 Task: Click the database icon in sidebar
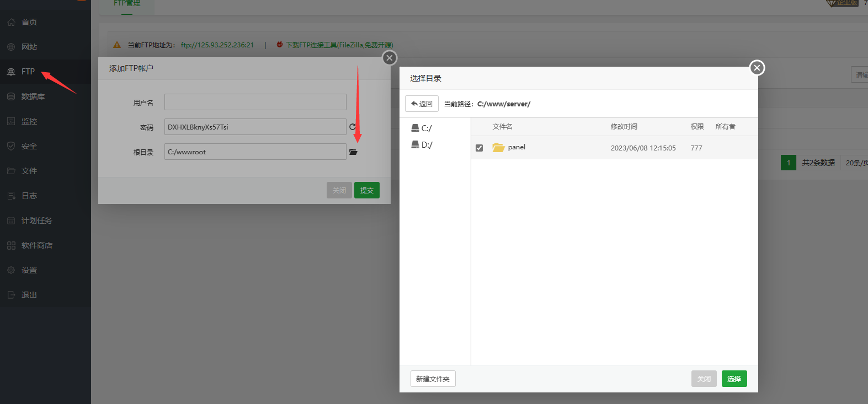point(11,96)
